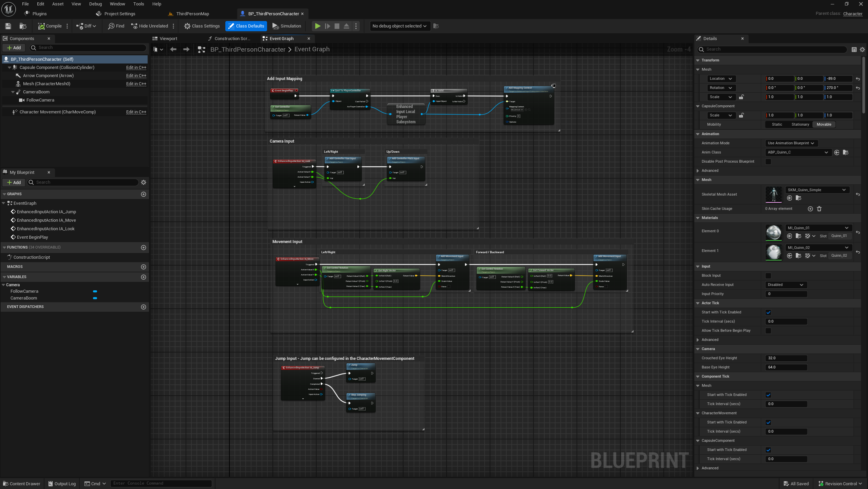Screen dimensions: 868x489
Task: Toggle CharacterMovement Start with Tick Enabled
Action: click(768, 422)
